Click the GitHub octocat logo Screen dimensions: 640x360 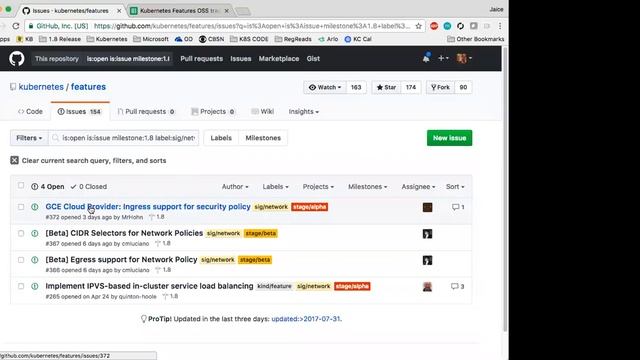click(x=17, y=59)
